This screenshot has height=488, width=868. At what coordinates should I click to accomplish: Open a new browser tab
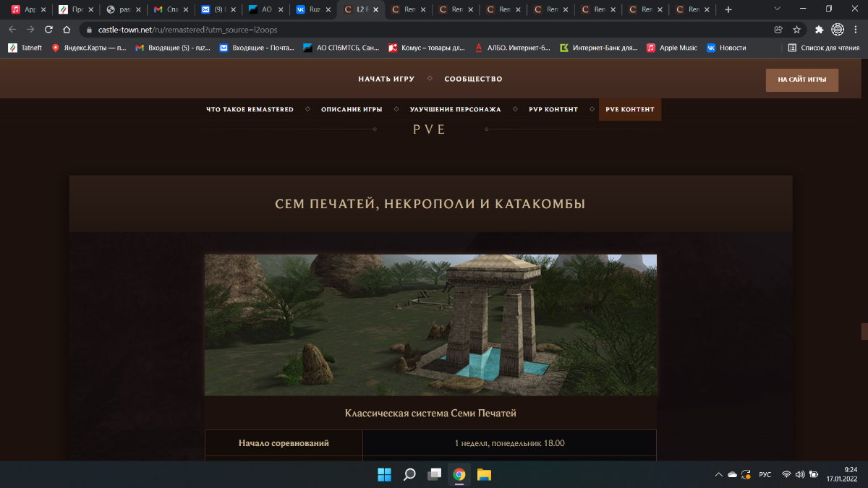tap(728, 9)
